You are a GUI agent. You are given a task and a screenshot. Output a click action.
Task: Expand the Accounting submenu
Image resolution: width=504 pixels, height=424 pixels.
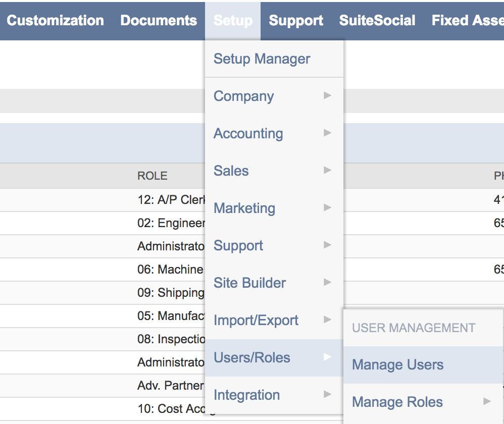coord(248,134)
